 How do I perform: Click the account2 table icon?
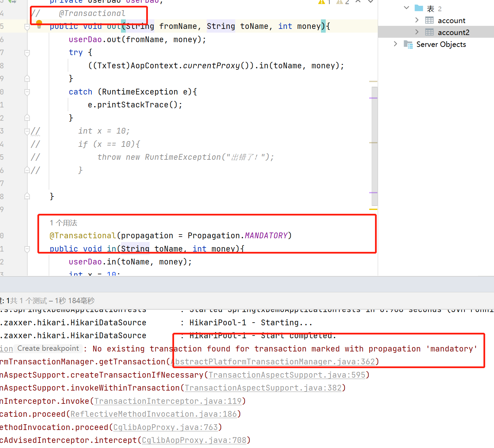[429, 32]
